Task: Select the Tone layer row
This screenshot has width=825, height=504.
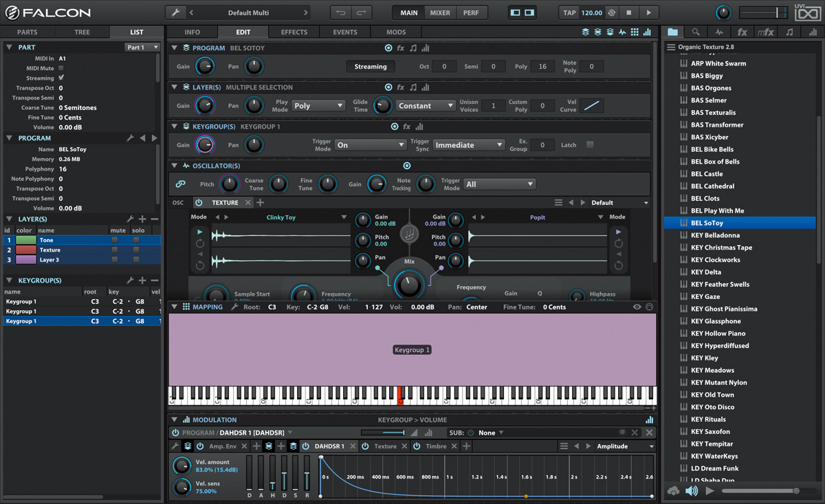Action: [81, 240]
